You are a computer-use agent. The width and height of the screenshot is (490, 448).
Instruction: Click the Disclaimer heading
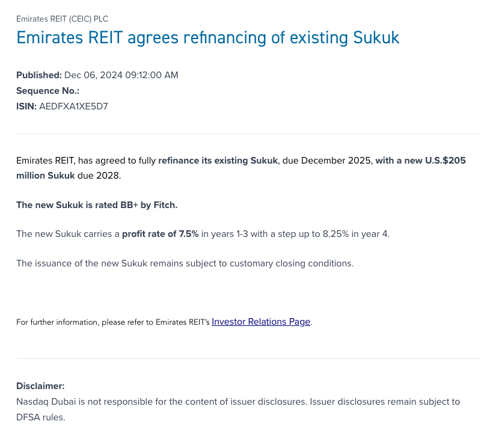(40, 386)
